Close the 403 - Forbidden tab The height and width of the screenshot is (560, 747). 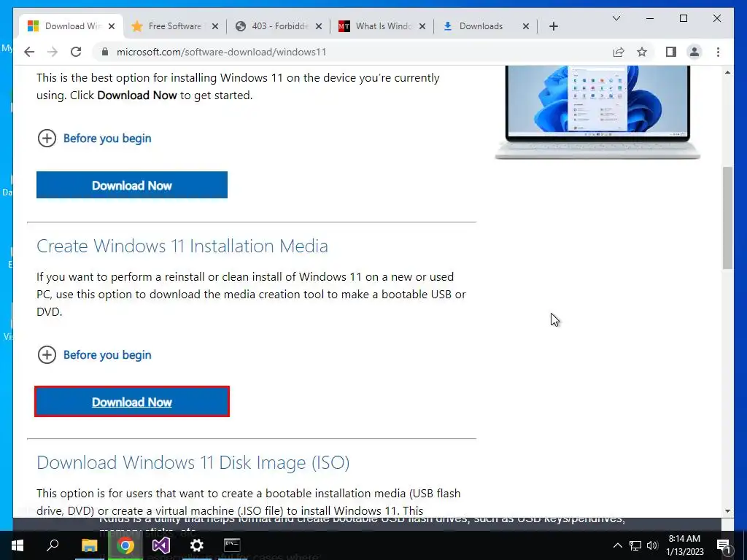click(x=319, y=26)
